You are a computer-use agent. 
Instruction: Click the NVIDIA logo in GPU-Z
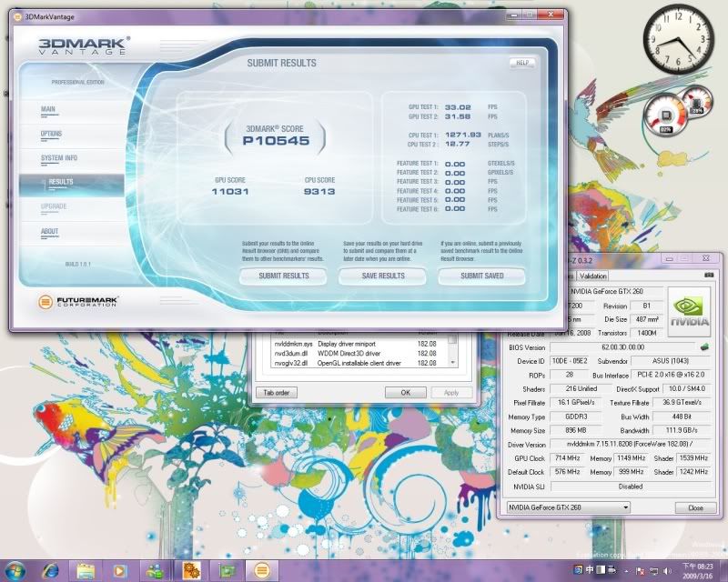[689, 312]
